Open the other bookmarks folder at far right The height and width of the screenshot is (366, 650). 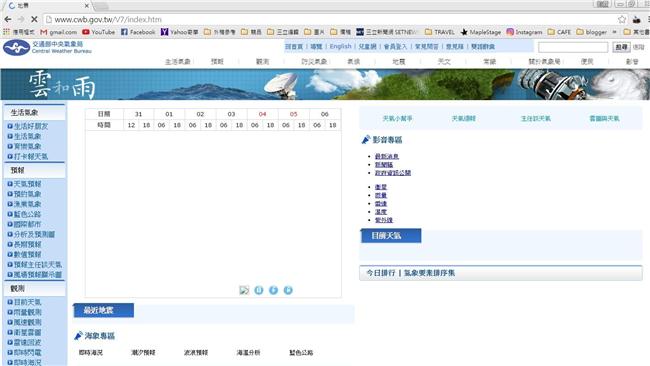click(636, 32)
